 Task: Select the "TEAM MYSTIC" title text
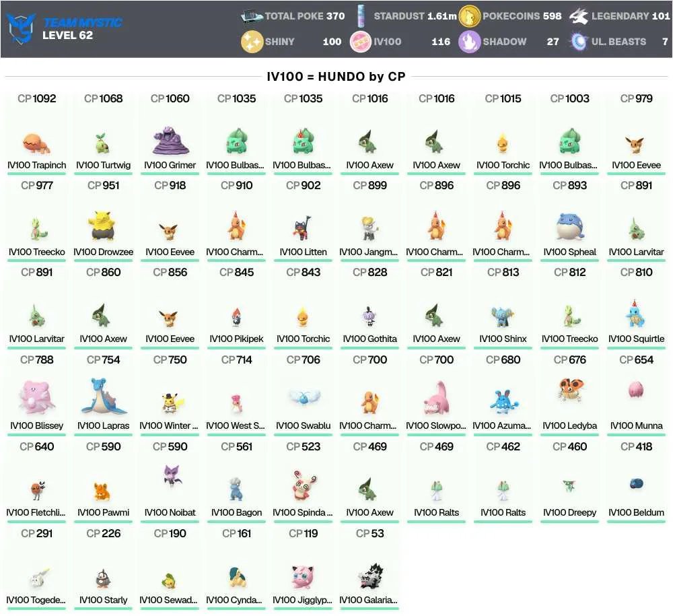point(82,22)
